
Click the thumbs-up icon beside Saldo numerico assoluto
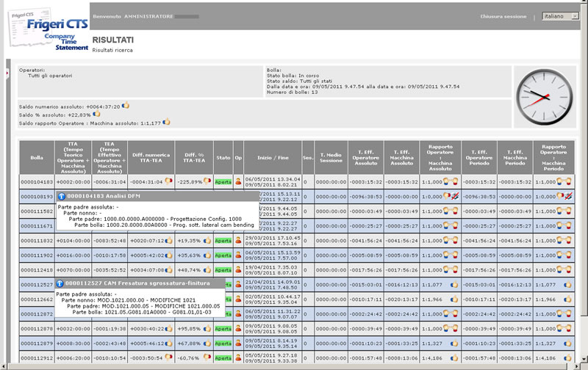coord(126,106)
